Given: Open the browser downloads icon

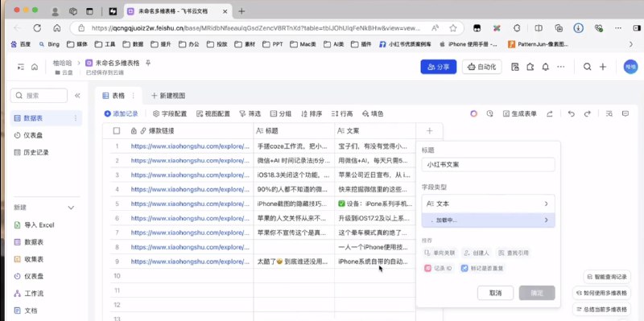Looking at the screenshot, I should click(x=579, y=28).
